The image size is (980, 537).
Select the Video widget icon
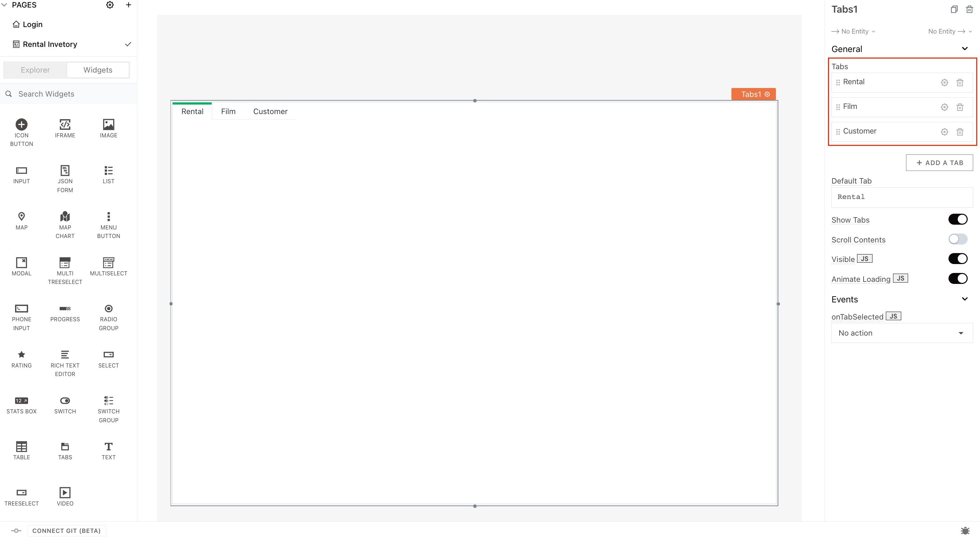tap(65, 492)
